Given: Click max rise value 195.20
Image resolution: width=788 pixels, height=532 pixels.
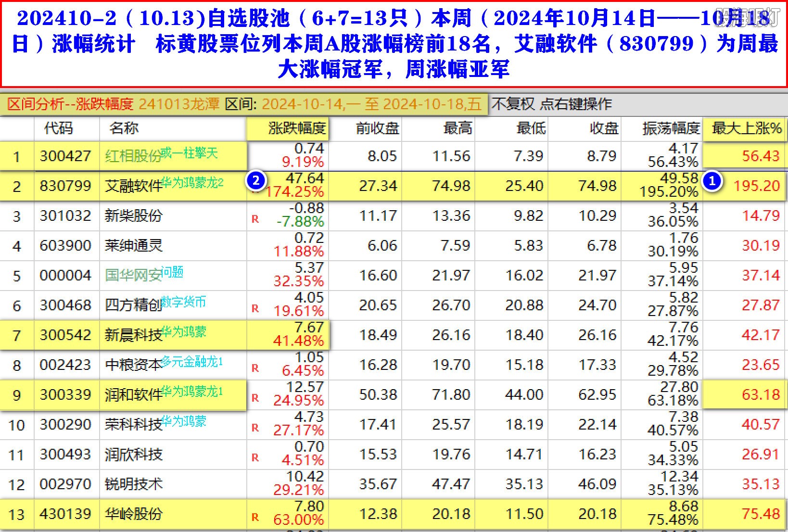Looking at the screenshot, I should pos(756,186).
